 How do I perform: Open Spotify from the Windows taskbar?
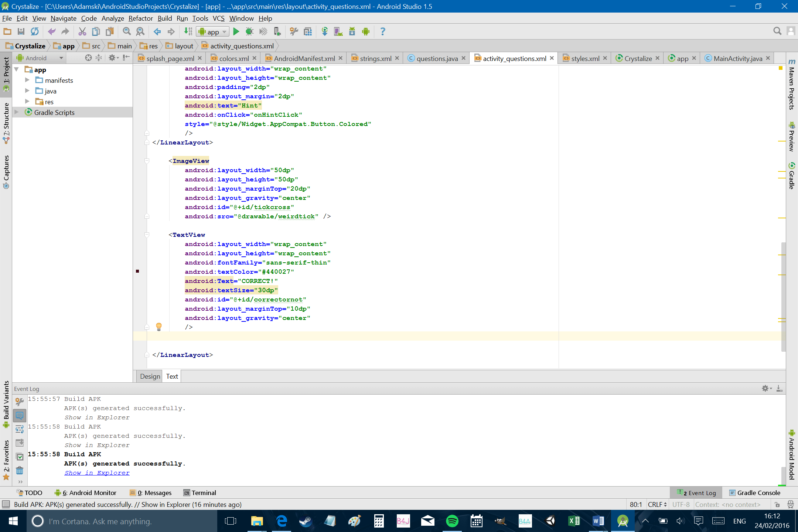click(451, 521)
